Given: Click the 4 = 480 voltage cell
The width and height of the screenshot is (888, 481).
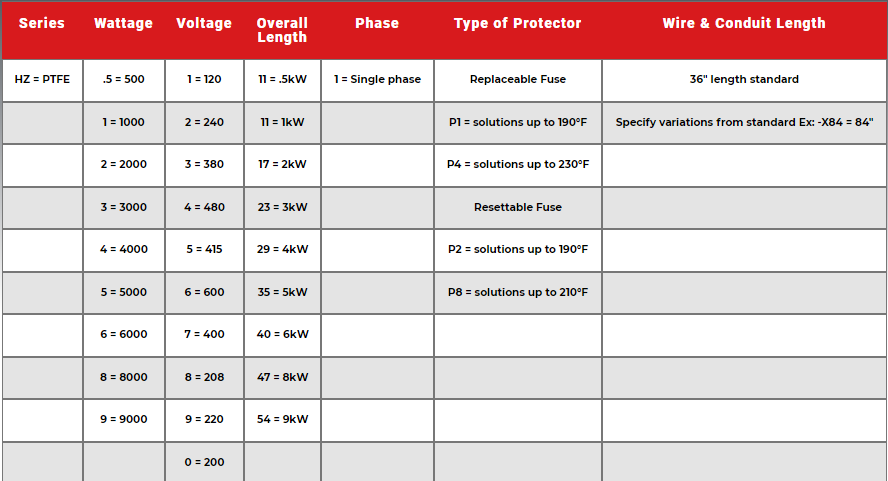Looking at the screenshot, I should [204, 207].
